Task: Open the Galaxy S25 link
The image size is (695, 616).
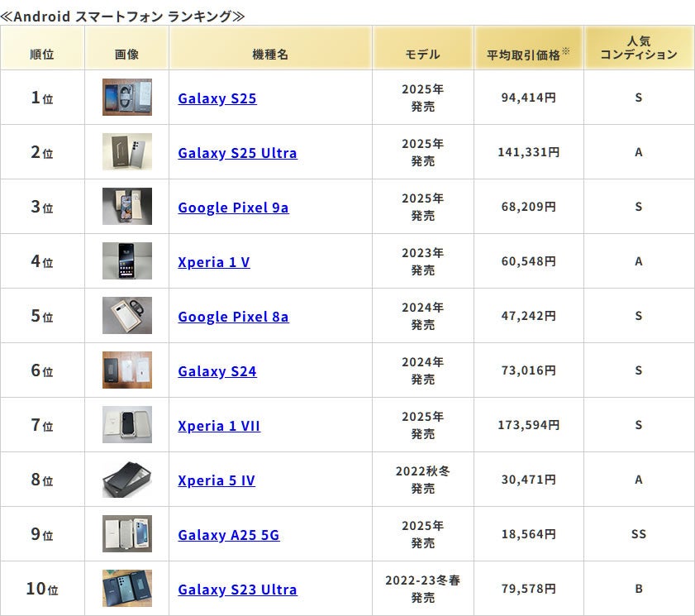Action: (x=217, y=98)
